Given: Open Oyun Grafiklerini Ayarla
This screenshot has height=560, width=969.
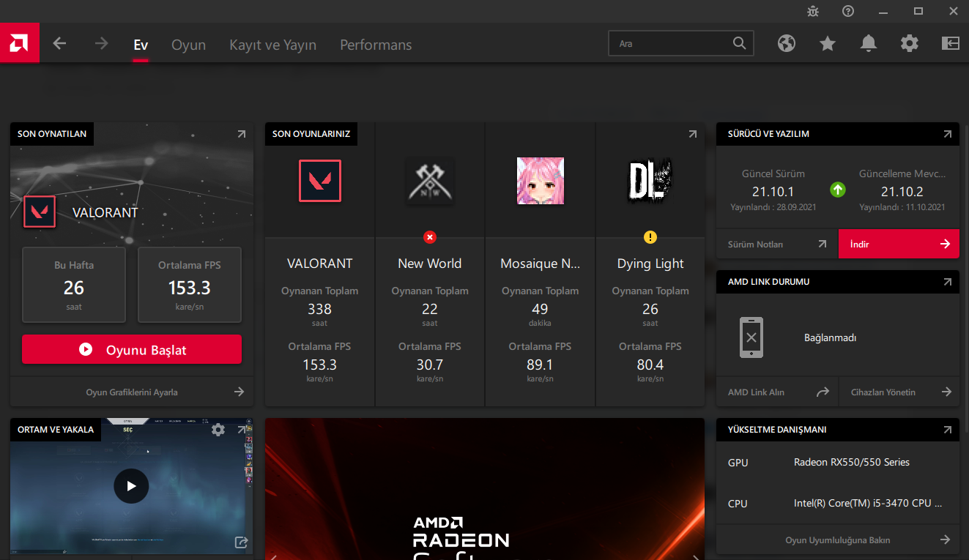Looking at the screenshot, I should click(132, 392).
